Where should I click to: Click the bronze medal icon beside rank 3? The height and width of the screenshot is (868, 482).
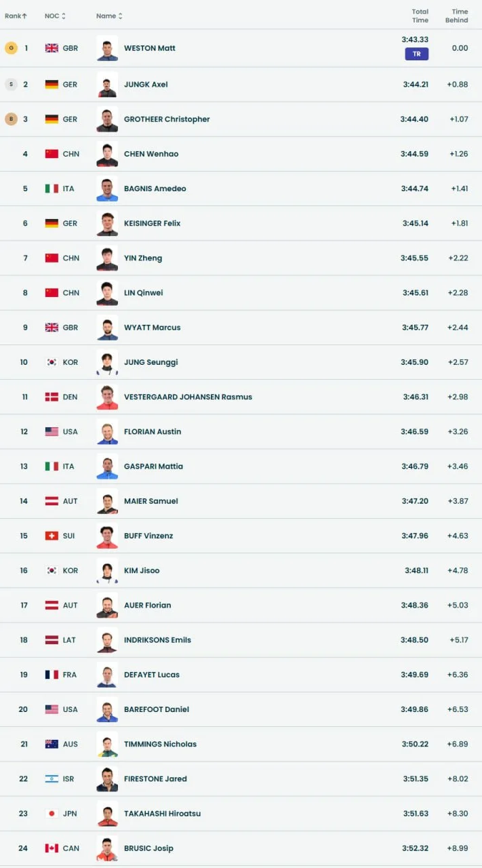[x=11, y=119]
